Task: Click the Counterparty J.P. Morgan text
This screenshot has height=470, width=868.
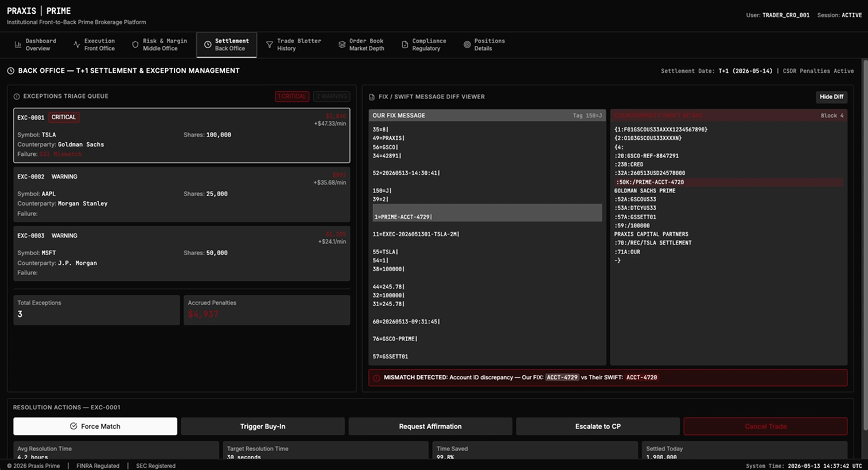Action: point(77,263)
